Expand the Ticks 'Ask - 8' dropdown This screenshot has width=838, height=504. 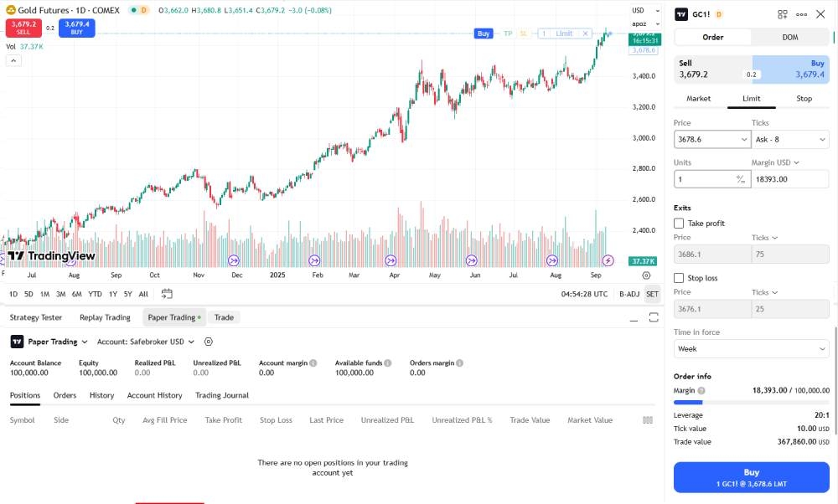pos(789,140)
